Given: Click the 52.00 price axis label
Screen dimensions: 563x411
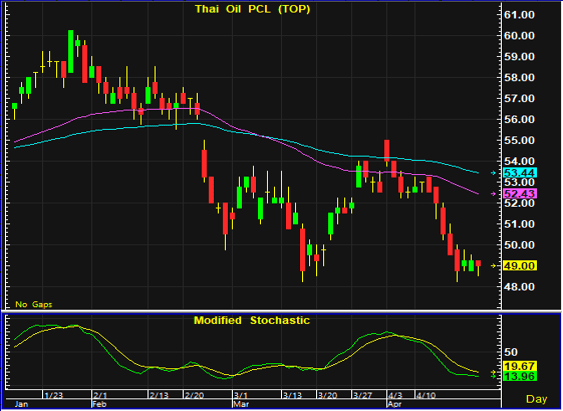Looking at the screenshot, I should [x=519, y=203].
